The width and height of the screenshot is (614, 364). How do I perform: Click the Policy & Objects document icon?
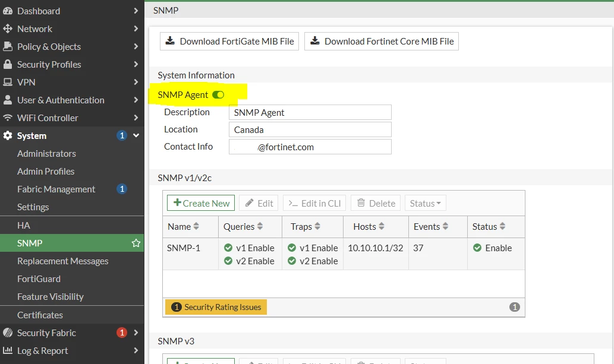8,46
